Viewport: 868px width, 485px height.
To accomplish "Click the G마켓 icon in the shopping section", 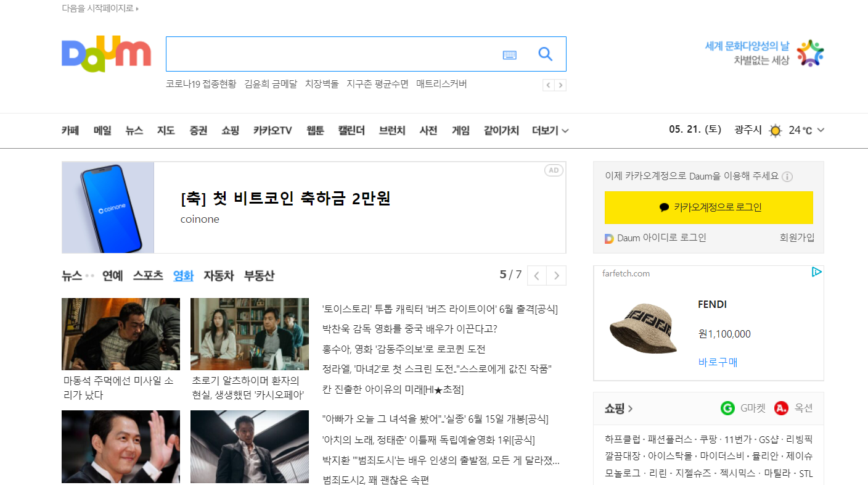I will pos(727,408).
